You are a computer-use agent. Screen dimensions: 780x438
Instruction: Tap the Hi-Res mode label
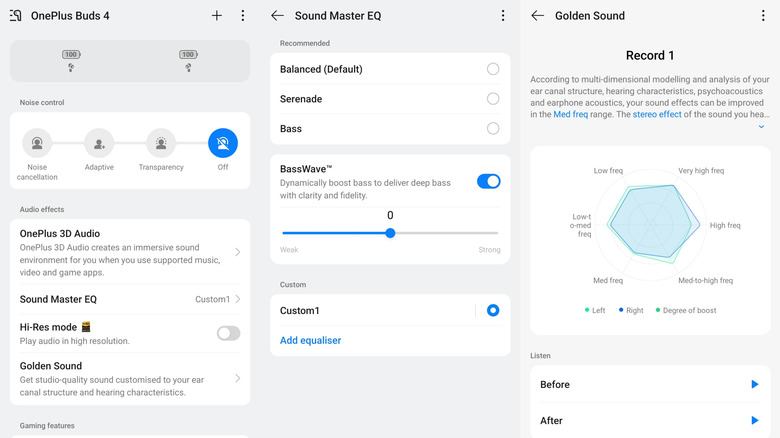(x=48, y=327)
